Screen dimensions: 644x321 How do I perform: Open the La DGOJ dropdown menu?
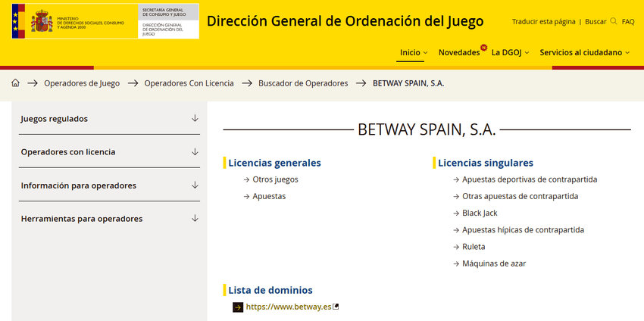pyautogui.click(x=510, y=52)
